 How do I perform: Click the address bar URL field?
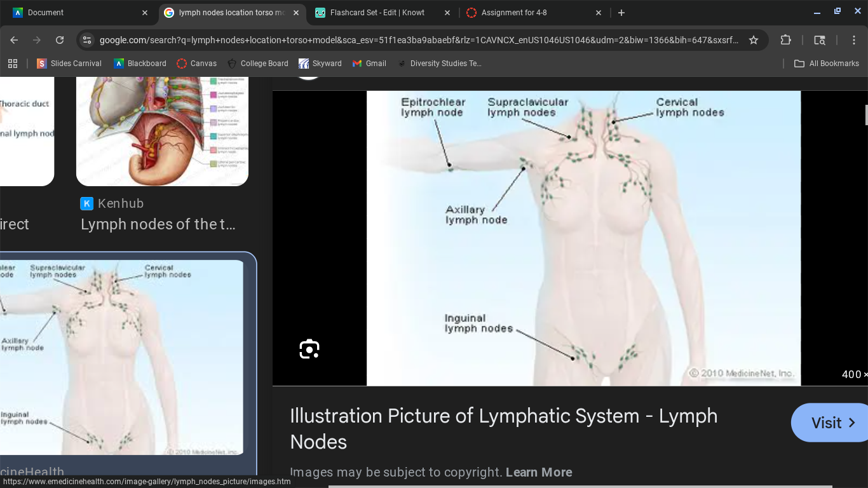click(x=419, y=40)
